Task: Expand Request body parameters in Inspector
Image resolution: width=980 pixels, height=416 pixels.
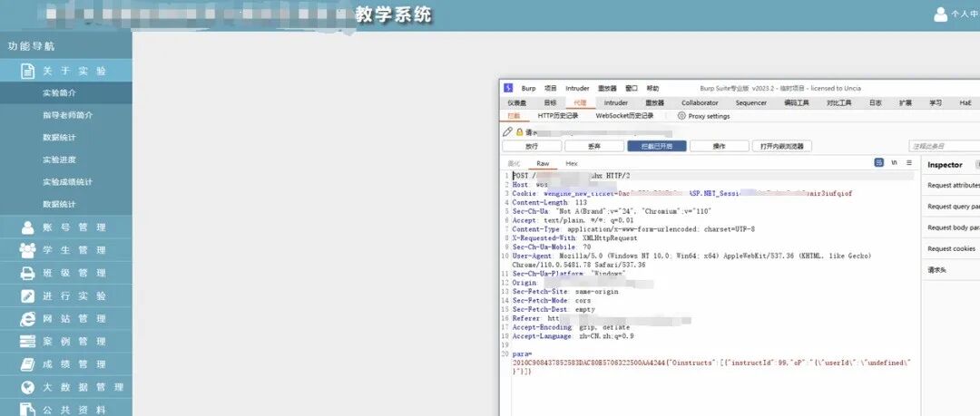Action: 951,228
